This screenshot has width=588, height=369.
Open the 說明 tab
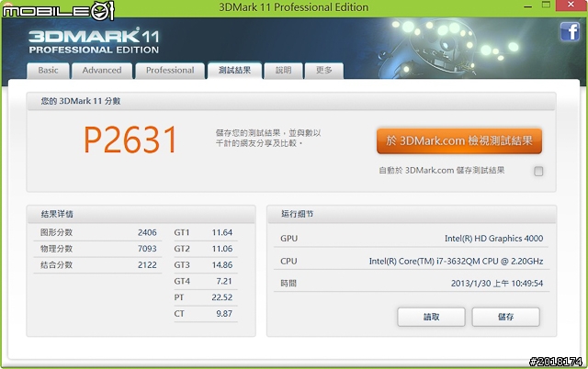pos(283,71)
